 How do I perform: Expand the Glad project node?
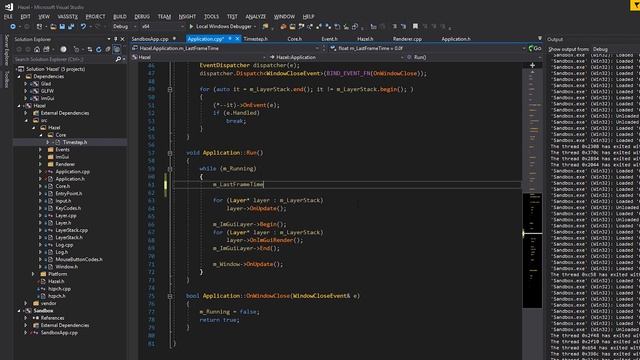pos(26,84)
